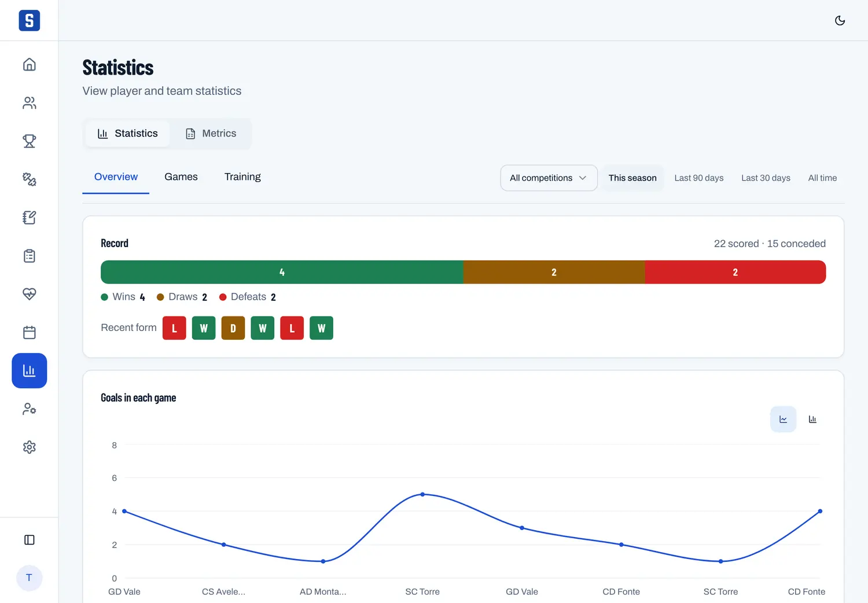Click the Wins 4 legend entry
This screenshot has width=868, height=603.
tap(123, 297)
